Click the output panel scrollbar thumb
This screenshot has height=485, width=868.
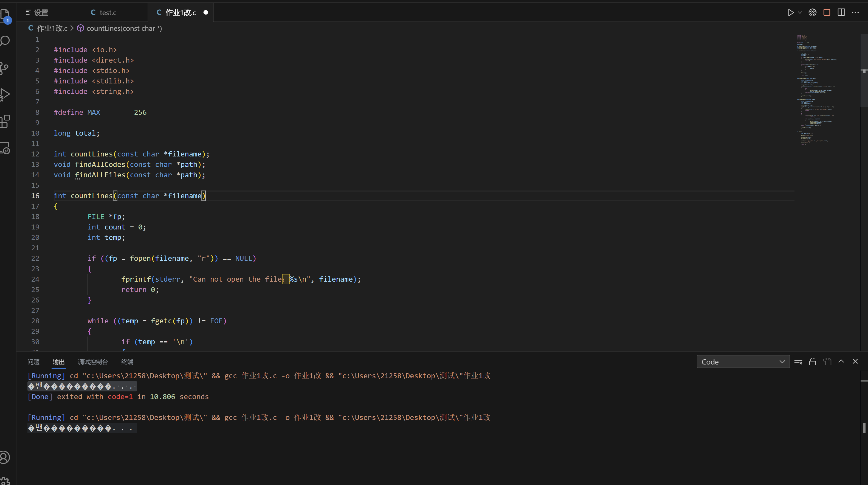tap(864, 428)
